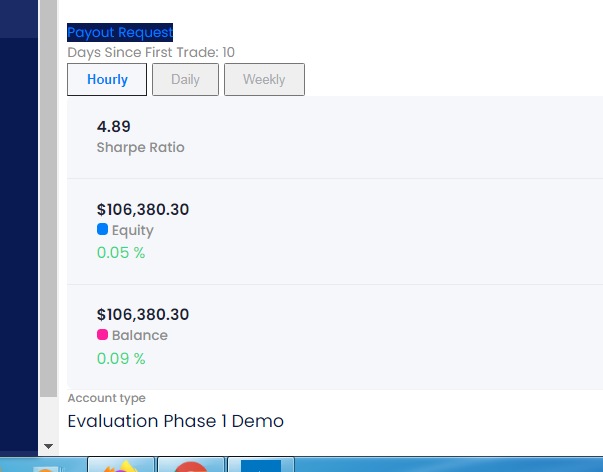Click the 0.09 % balance change
This screenshot has height=472, width=603.
(x=121, y=359)
